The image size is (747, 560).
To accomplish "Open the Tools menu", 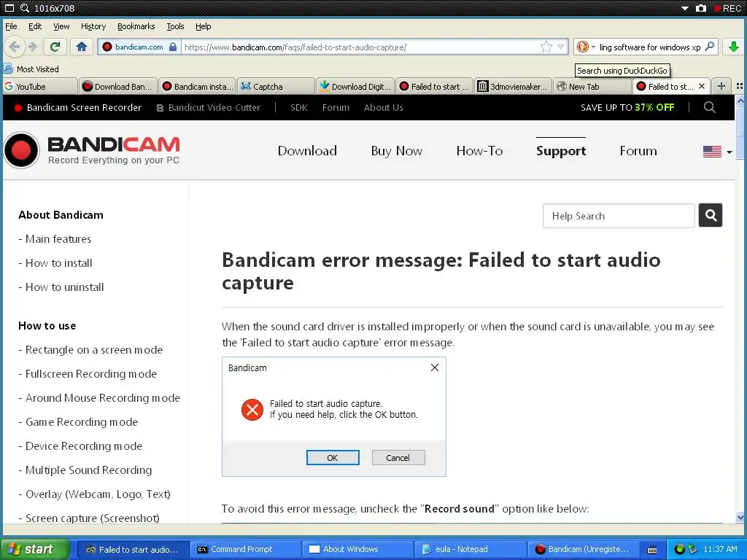I will (175, 26).
